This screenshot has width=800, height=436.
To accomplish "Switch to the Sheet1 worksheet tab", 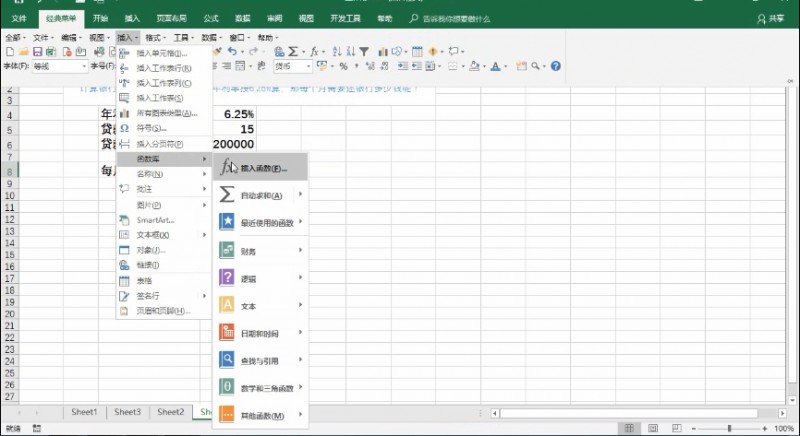I will (x=84, y=412).
